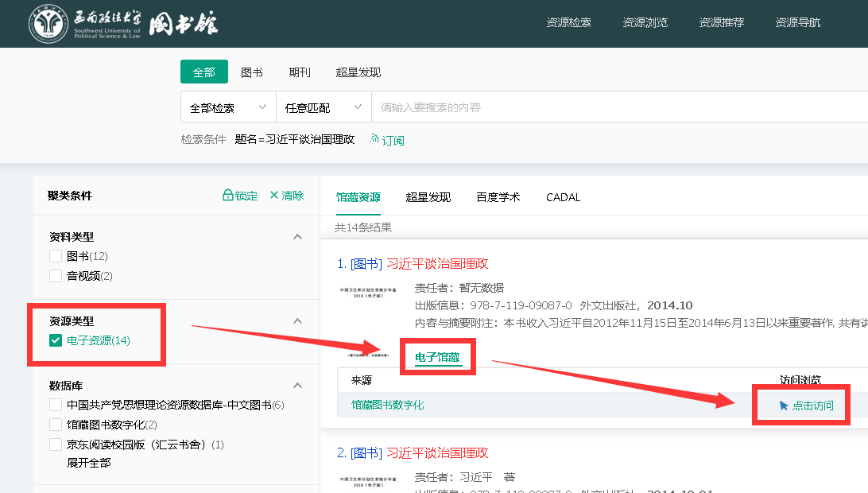Select the 期刊 search category
Screen dimensions: 868x493
point(300,72)
